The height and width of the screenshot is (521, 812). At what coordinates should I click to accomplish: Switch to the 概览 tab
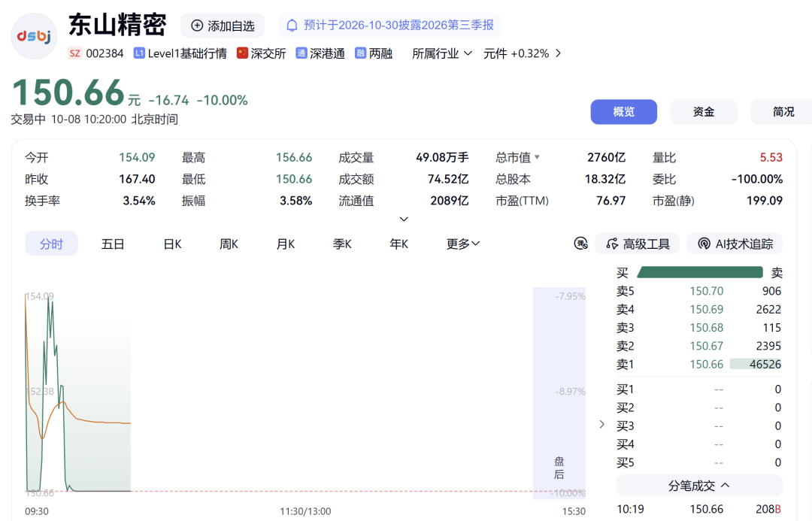point(624,112)
